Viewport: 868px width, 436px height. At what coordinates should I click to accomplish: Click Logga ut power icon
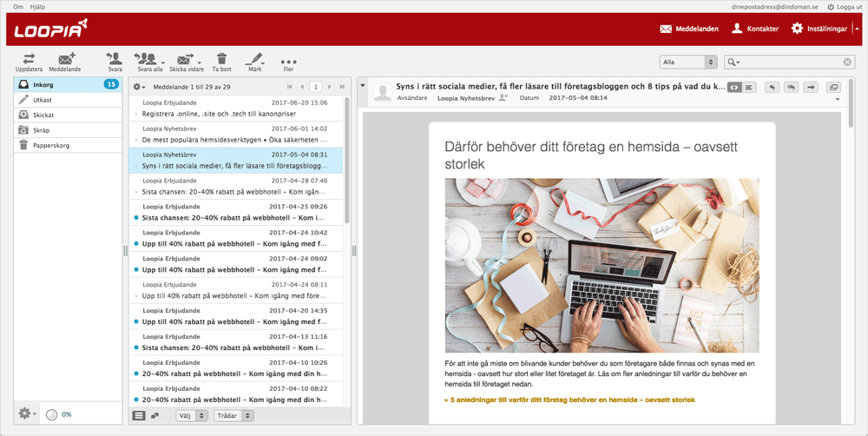pos(831,7)
